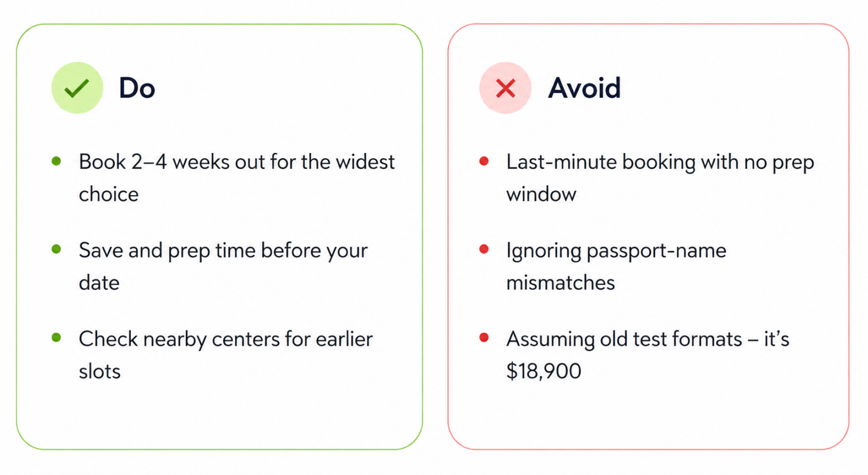Click Check nearby centers for earlier slots
The width and height of the screenshot is (868, 475).
pyautogui.click(x=225, y=355)
